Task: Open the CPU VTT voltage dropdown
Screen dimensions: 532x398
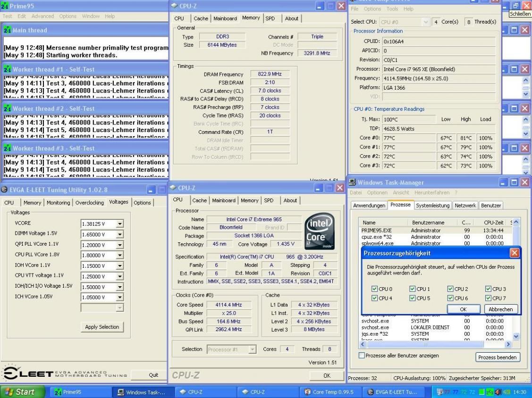Action: [x=119, y=276]
